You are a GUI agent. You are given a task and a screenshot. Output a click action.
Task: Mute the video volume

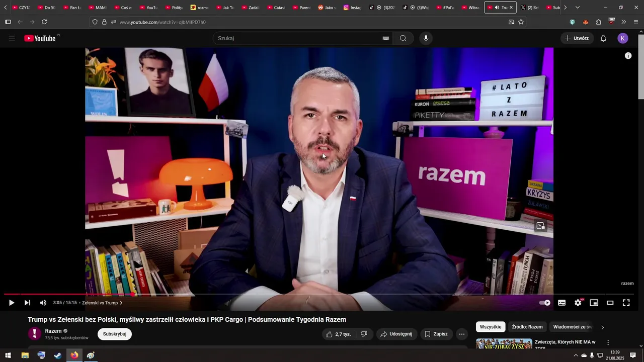click(x=43, y=303)
